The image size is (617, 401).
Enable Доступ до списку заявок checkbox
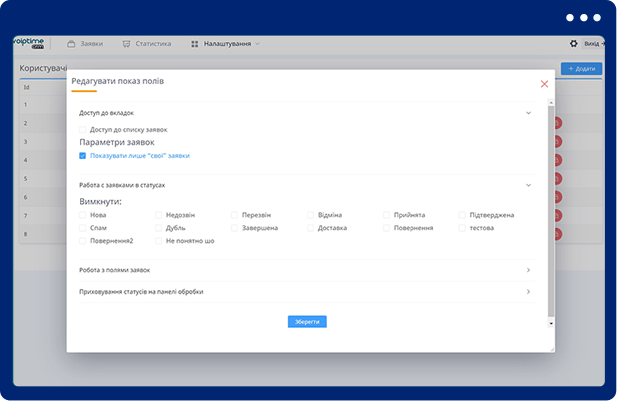coord(82,130)
